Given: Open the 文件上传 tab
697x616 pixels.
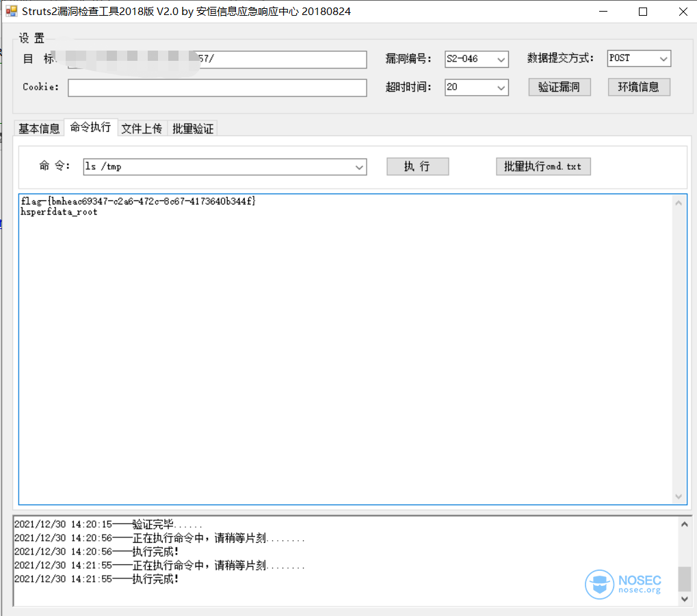Looking at the screenshot, I should pyautogui.click(x=142, y=129).
